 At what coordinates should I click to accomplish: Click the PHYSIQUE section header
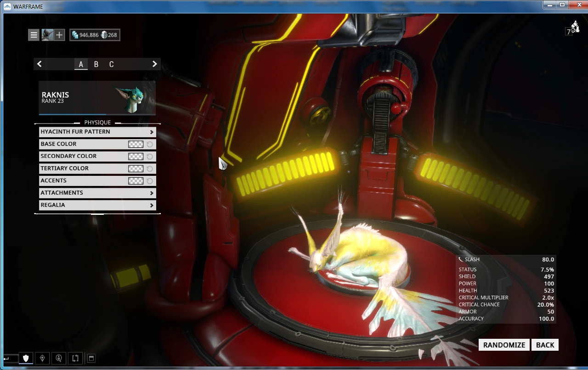(x=97, y=123)
